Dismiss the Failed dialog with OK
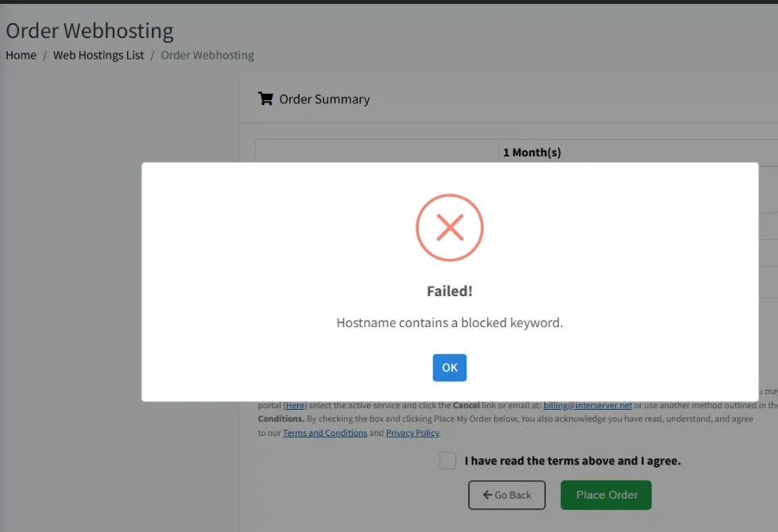The image size is (778, 532). pyautogui.click(x=449, y=368)
